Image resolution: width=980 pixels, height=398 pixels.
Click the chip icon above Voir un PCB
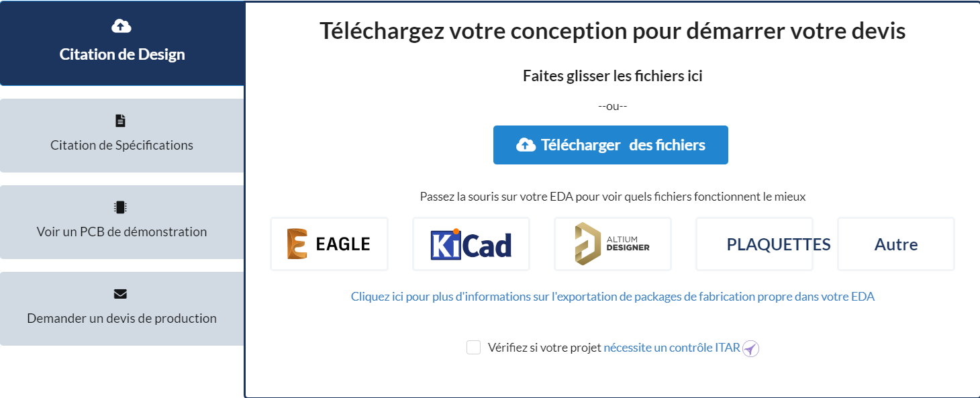point(121,207)
